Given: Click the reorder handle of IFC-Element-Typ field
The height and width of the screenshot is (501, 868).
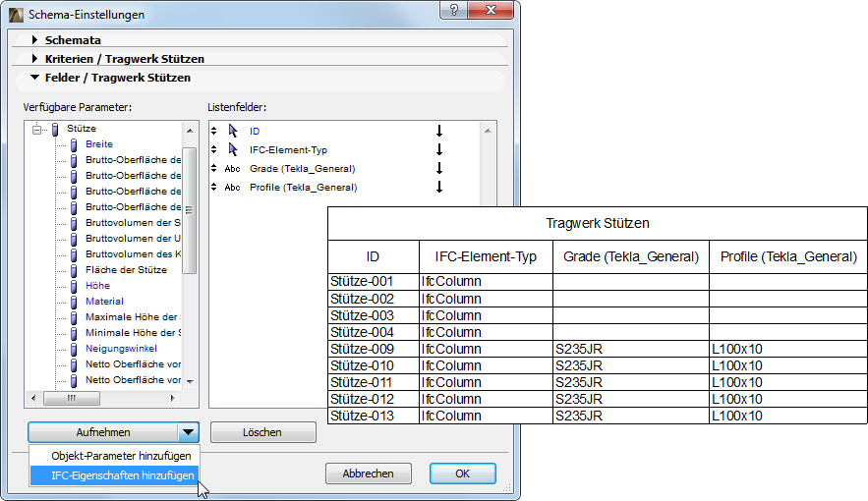Looking at the screenshot, I should [x=214, y=150].
